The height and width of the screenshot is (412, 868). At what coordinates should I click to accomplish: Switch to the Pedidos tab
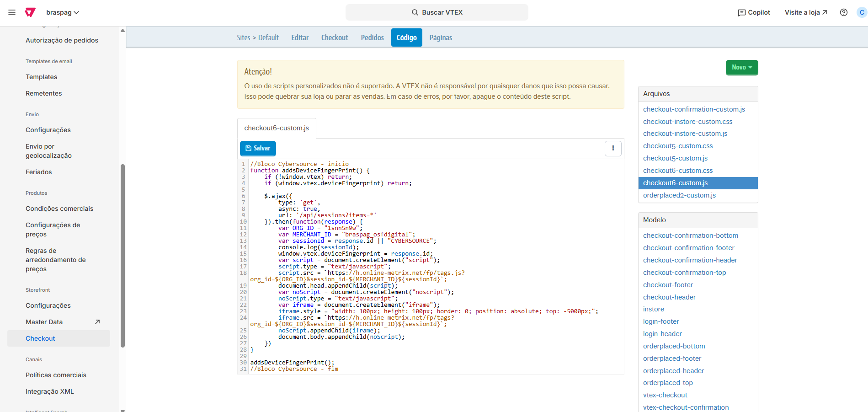pos(373,37)
